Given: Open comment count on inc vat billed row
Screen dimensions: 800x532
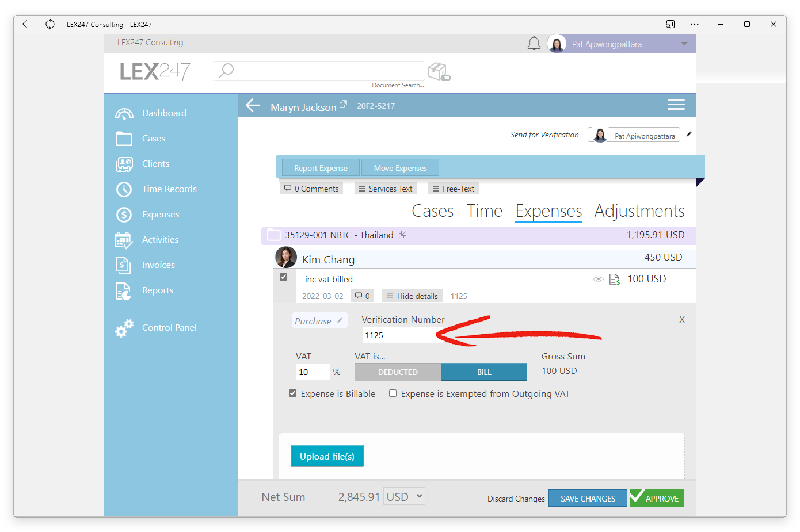Looking at the screenshot, I should point(362,296).
